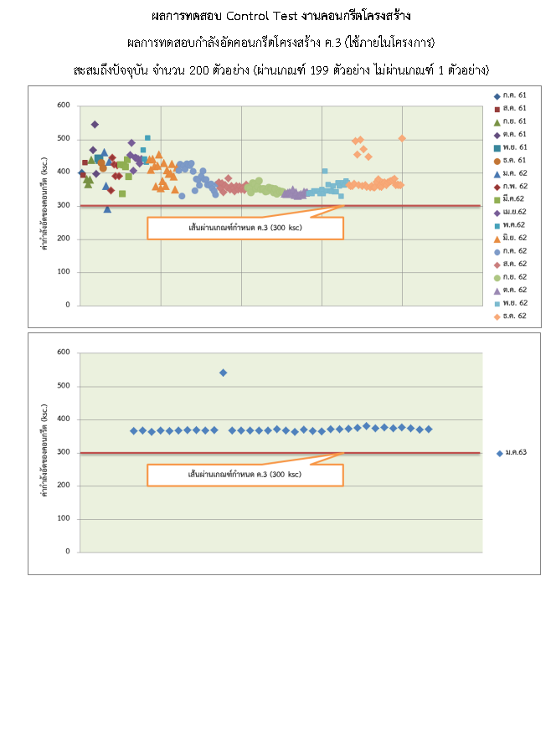
Task: Select the พ.ย. 62 legend entry
Action: click(510, 302)
